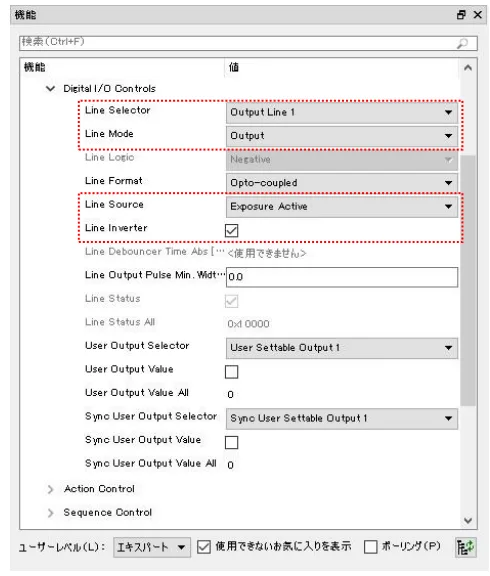The height and width of the screenshot is (576, 490).
Task: Open the Line Source Exposure Active dropdown
Action: click(342, 206)
